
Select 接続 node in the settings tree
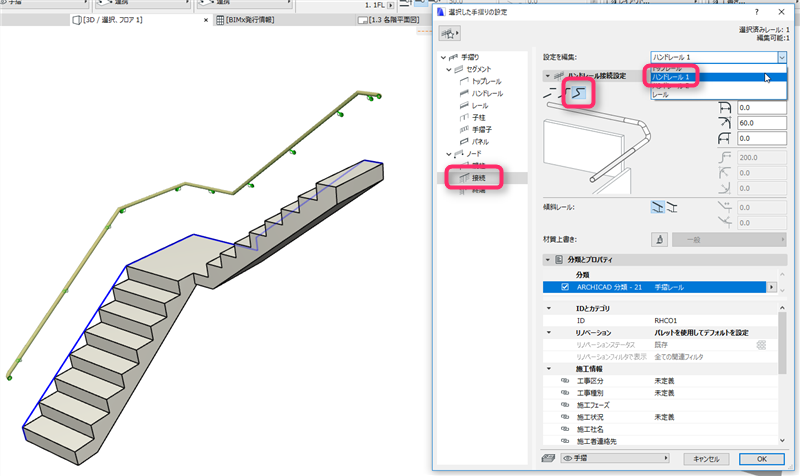point(479,178)
